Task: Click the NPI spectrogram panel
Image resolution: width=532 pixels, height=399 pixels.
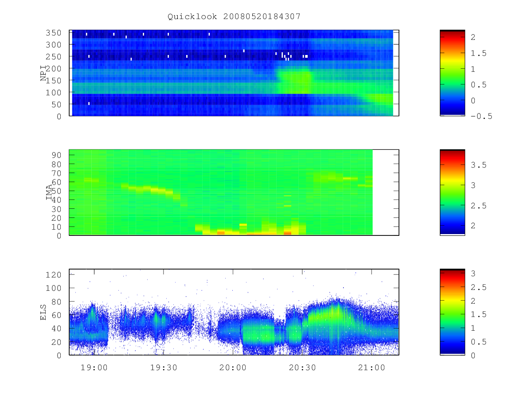Action: pos(234,73)
